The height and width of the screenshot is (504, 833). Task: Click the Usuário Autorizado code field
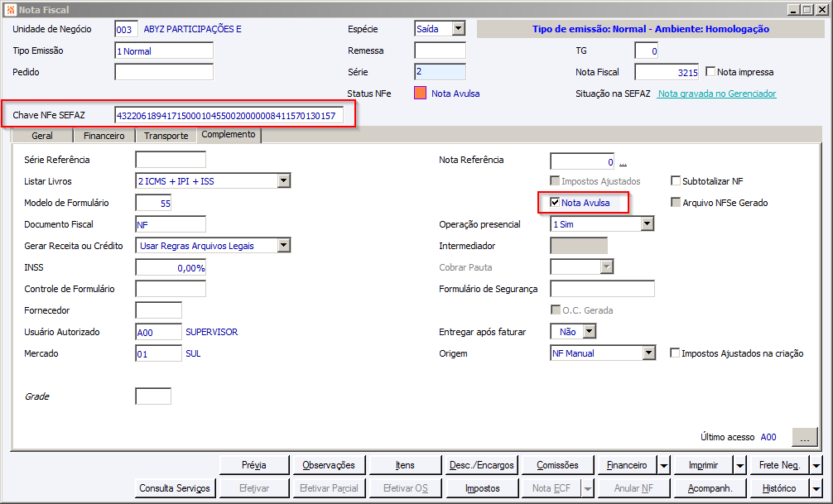159,332
